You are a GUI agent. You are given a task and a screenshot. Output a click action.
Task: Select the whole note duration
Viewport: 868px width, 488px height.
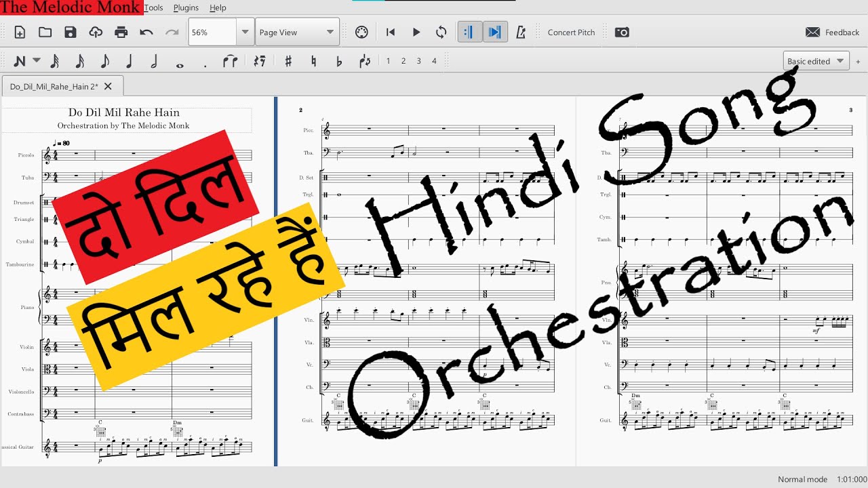[x=180, y=65]
